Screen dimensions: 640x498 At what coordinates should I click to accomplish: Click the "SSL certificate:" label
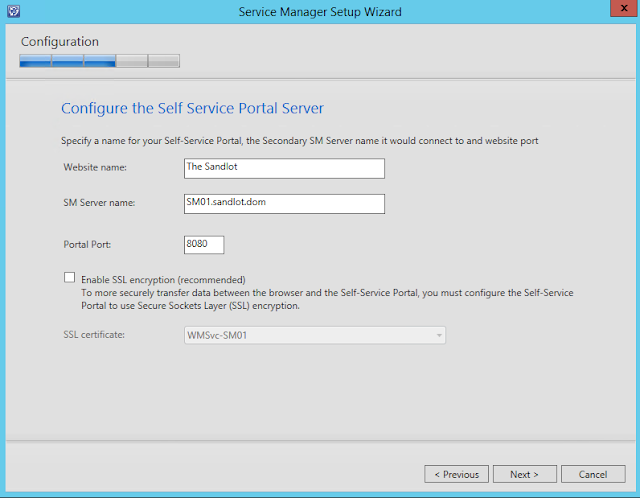point(94,335)
